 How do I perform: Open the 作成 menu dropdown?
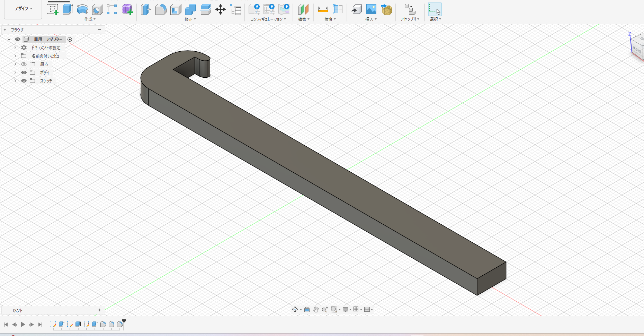(90, 19)
